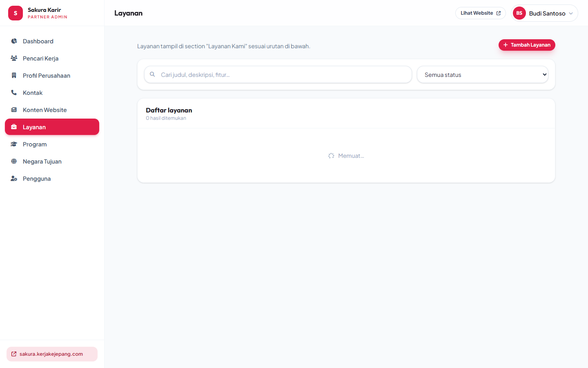Click the Program graduation cap icon
The width and height of the screenshot is (588, 368).
tap(14, 144)
